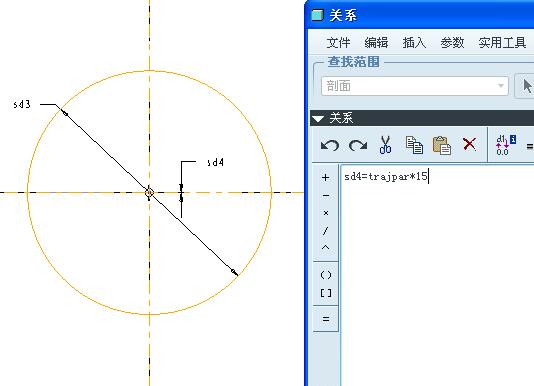This screenshot has height=386, width=534.
Task: Select the sd3 dimension label in sketch
Action: tap(22, 104)
